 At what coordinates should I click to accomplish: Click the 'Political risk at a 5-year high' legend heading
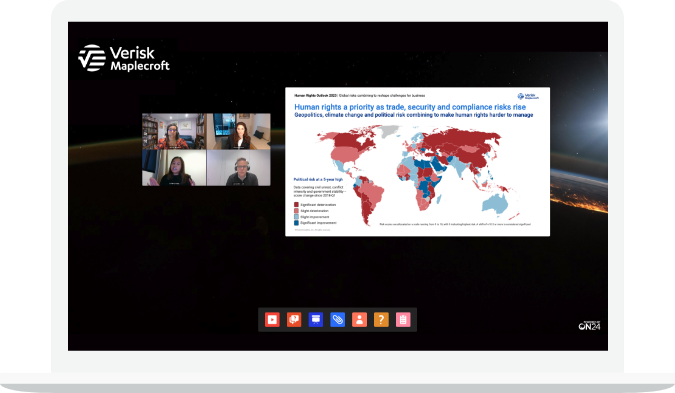click(318, 179)
